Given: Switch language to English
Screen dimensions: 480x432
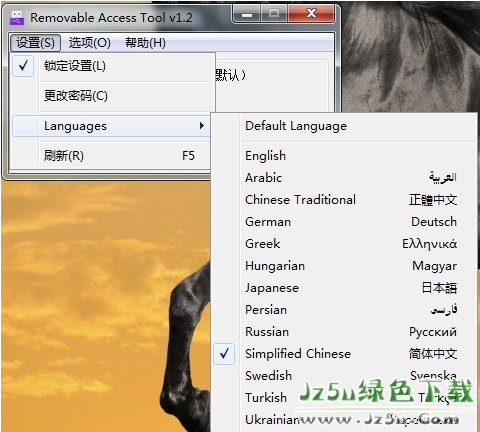Looking at the screenshot, I should click(345, 156).
